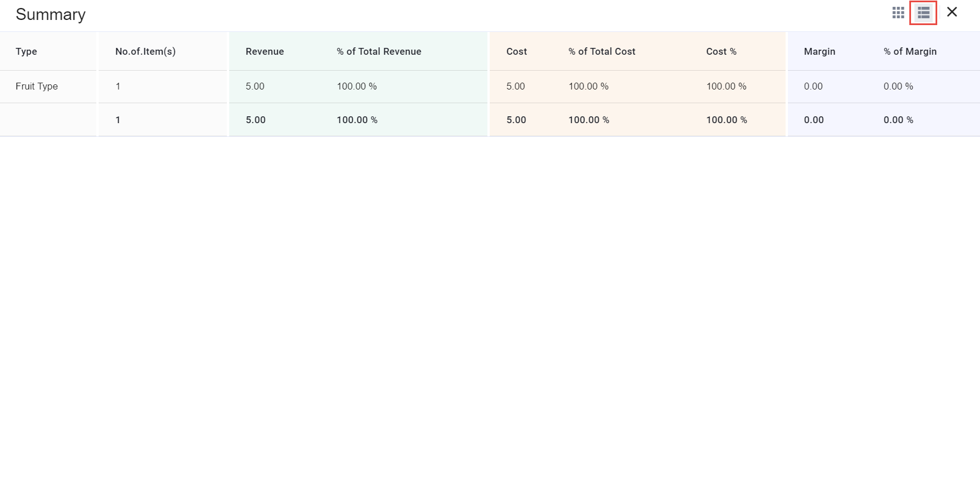Click the Type column header
This screenshot has width=980, height=496.
26,51
